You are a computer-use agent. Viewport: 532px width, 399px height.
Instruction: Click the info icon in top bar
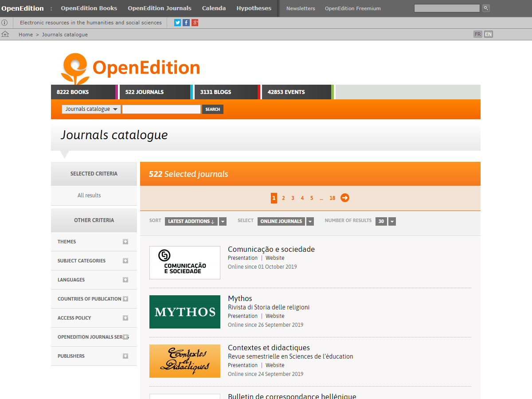point(4,23)
